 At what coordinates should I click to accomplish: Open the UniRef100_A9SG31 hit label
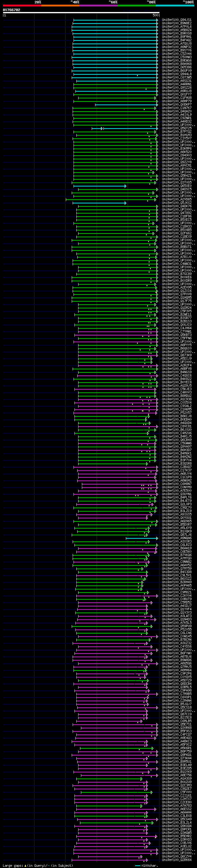pos(176,81)
